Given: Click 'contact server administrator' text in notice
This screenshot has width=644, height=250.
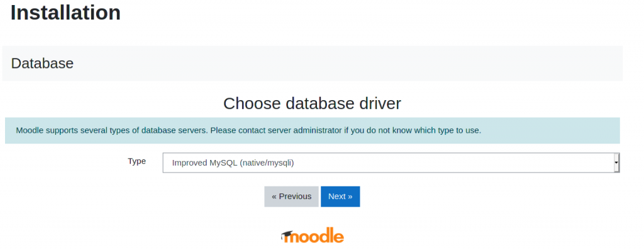Looking at the screenshot, I should [x=284, y=131].
